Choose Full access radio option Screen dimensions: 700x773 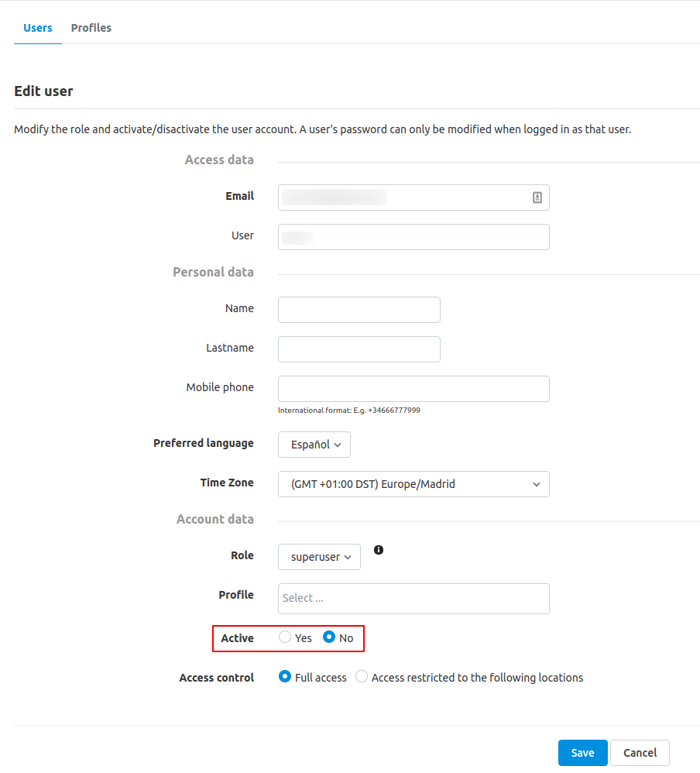coord(284,676)
